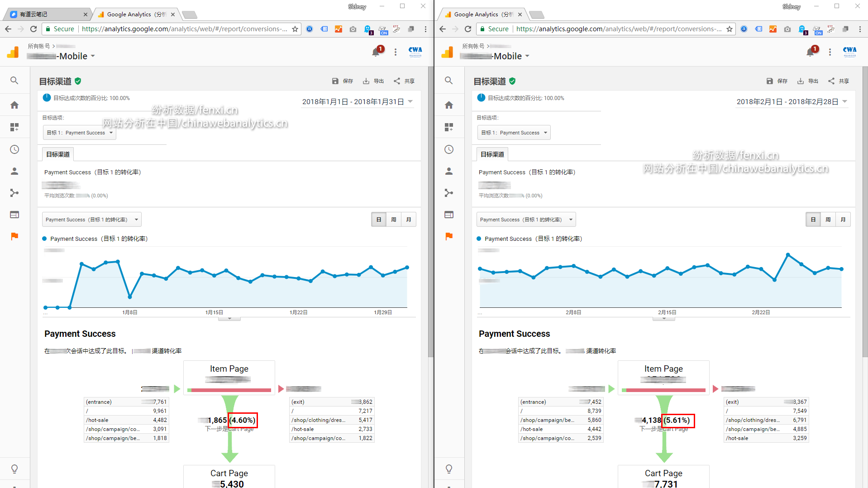Image resolution: width=868 pixels, height=488 pixels.
Task: Switch left chart to weekly (周) view
Action: coord(394,220)
